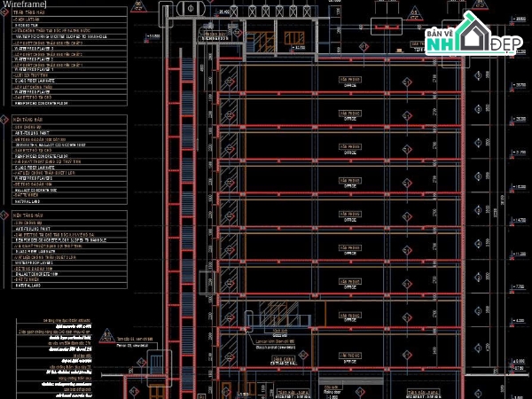Select the ENTRANCE HALL room label

tap(284, 361)
